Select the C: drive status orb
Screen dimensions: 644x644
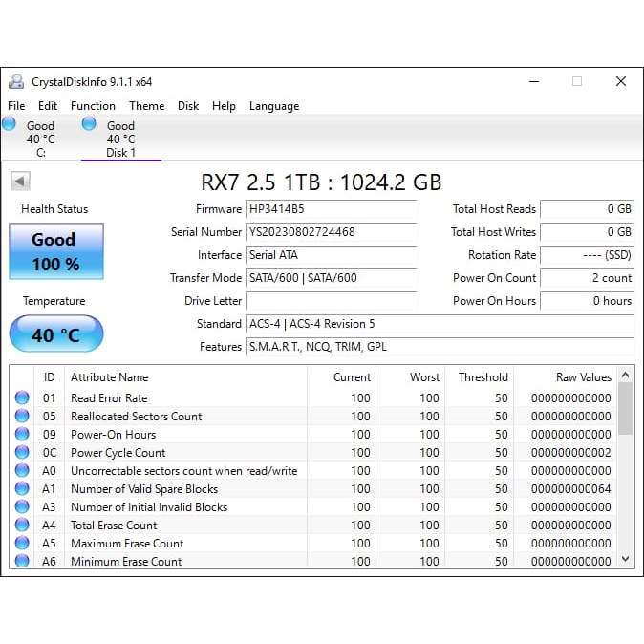click(x=10, y=124)
